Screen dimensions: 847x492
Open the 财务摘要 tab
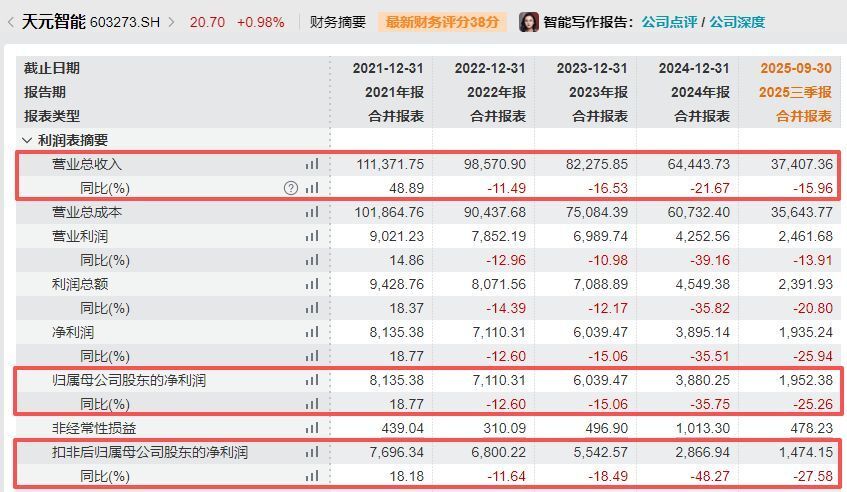pyautogui.click(x=338, y=22)
